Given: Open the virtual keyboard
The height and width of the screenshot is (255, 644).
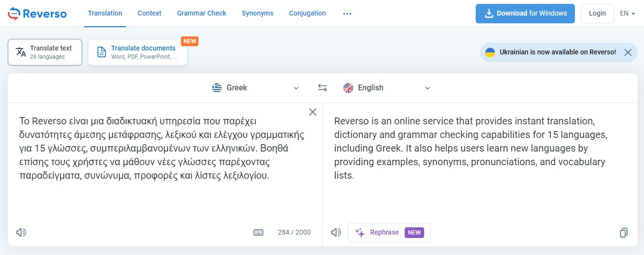Looking at the screenshot, I should [x=258, y=233].
